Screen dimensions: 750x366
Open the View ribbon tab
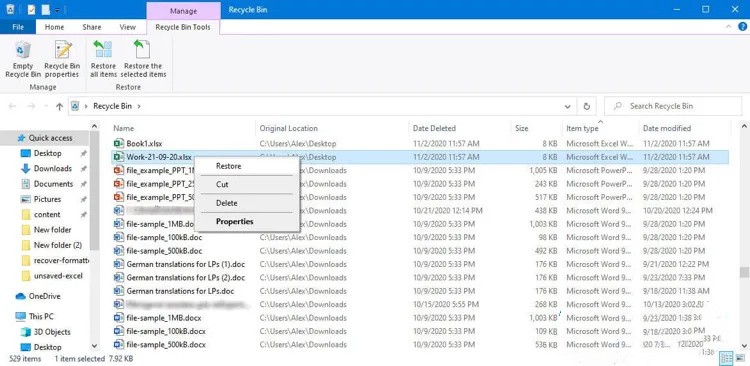pos(127,27)
